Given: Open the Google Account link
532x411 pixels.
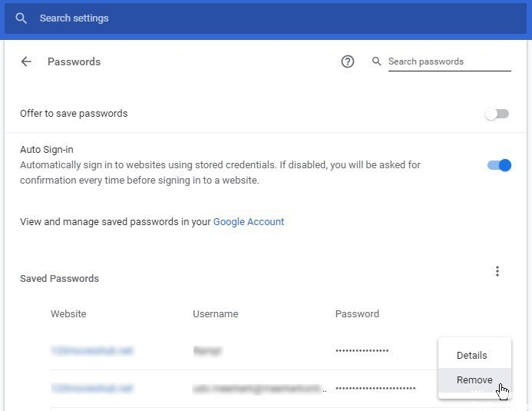Looking at the screenshot, I should (249, 222).
